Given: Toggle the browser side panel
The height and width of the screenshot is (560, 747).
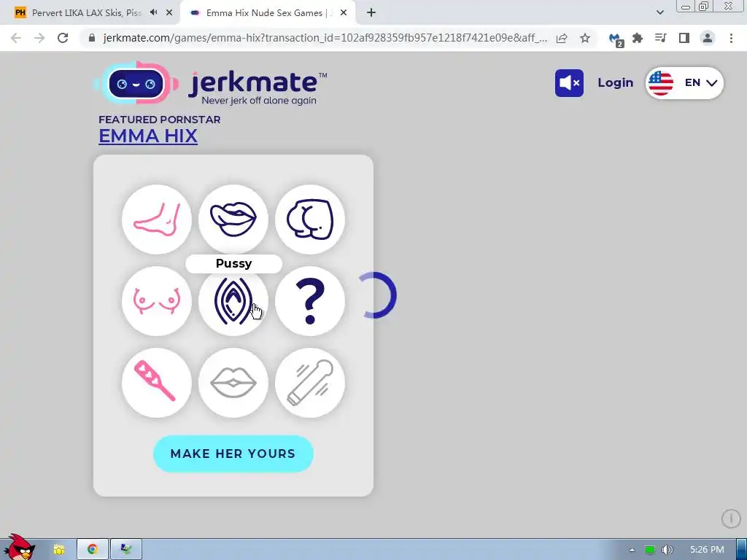Looking at the screenshot, I should click(x=684, y=38).
